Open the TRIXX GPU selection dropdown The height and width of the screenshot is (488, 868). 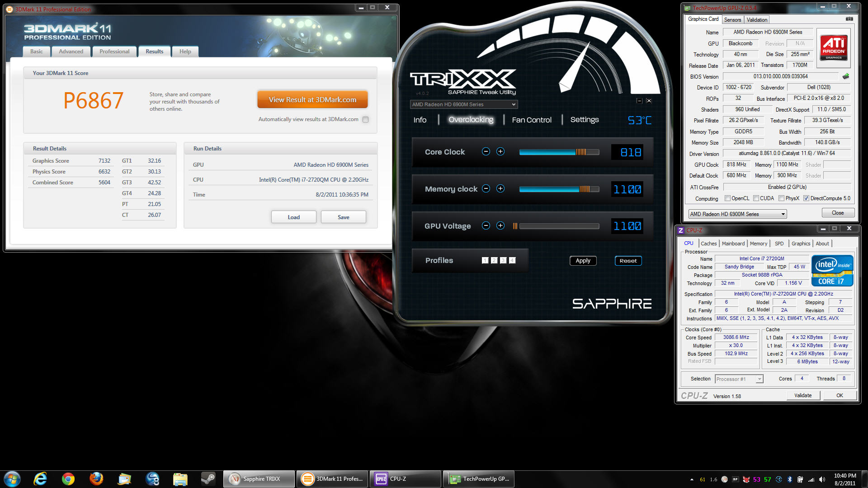464,104
